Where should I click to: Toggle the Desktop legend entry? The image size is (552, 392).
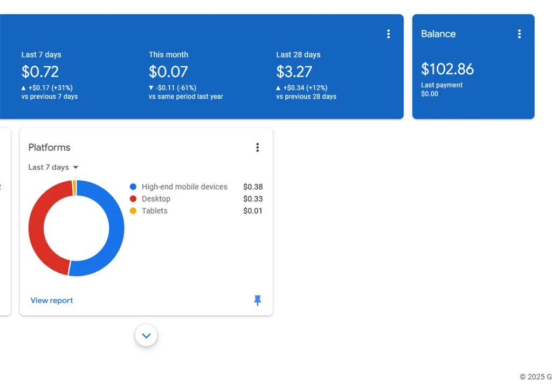pos(156,198)
